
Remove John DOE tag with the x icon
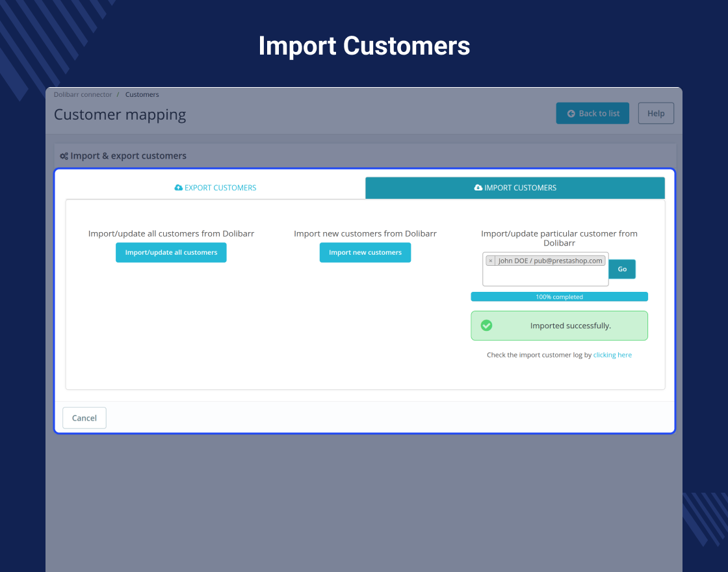[490, 261]
